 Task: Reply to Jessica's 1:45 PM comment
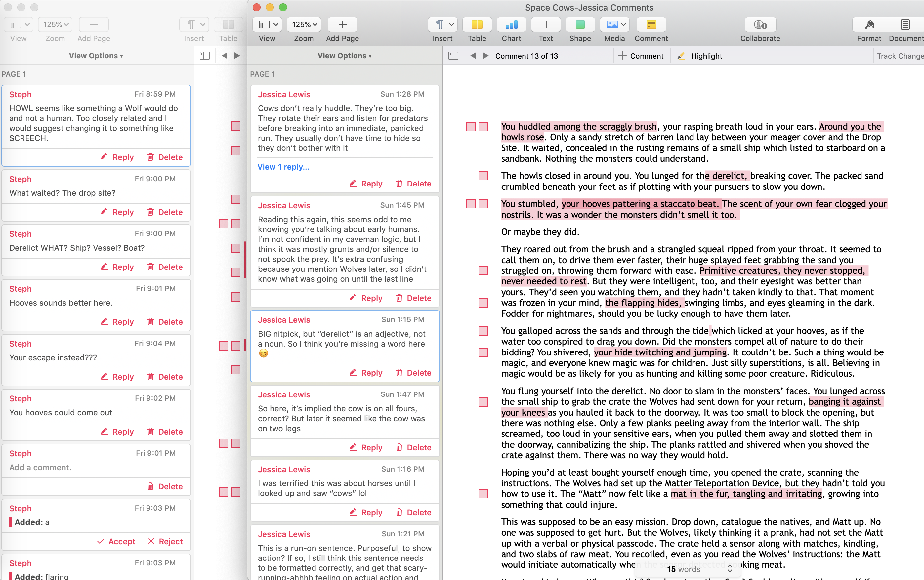(366, 298)
